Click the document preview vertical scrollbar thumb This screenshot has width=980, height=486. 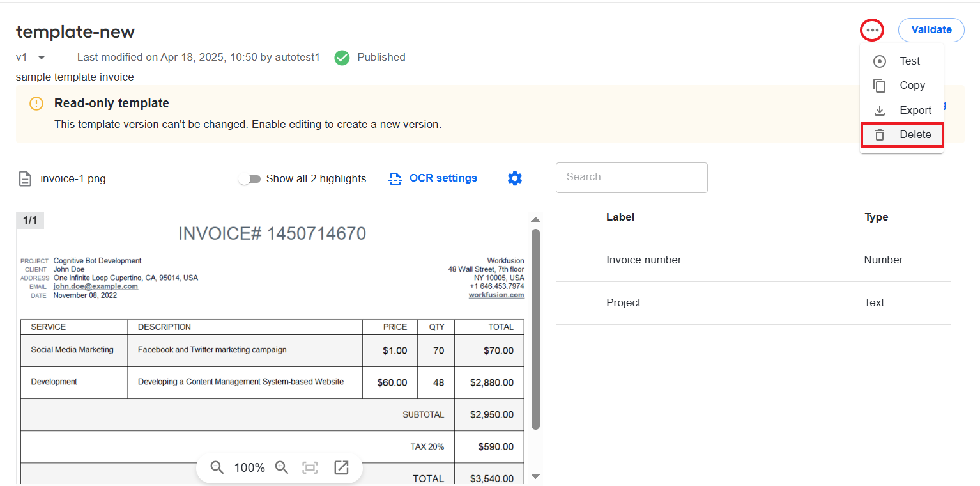coord(535,329)
